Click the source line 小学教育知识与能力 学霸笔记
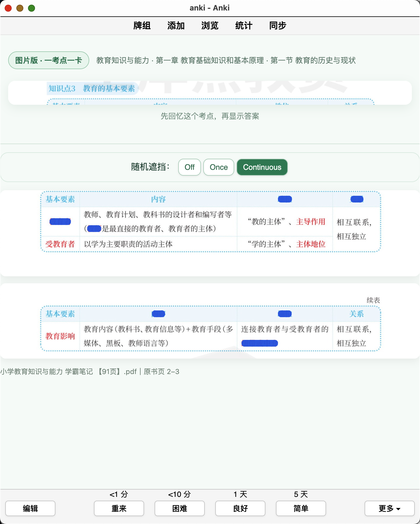Viewport: 420px width, 524px height. pyautogui.click(x=47, y=372)
